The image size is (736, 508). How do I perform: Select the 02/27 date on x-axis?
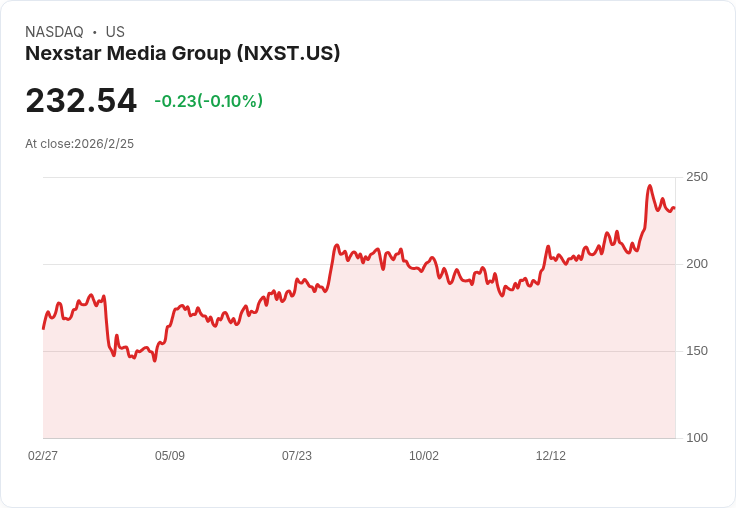[43, 456]
